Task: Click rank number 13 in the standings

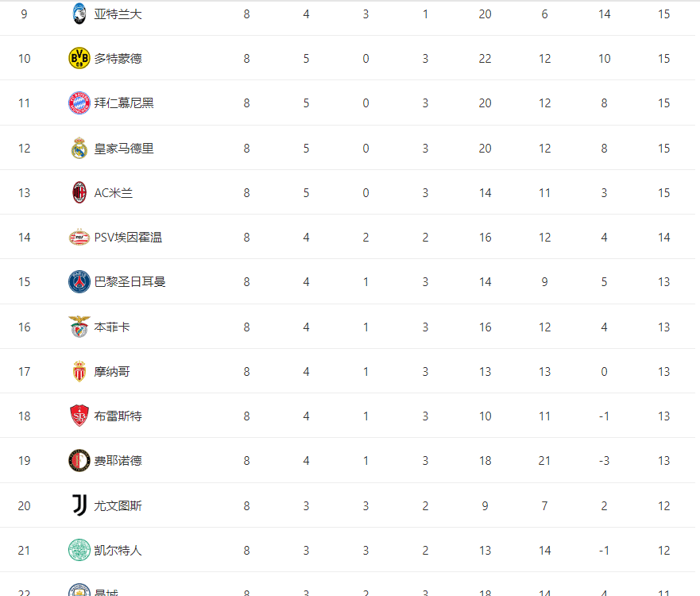Action: [24, 192]
